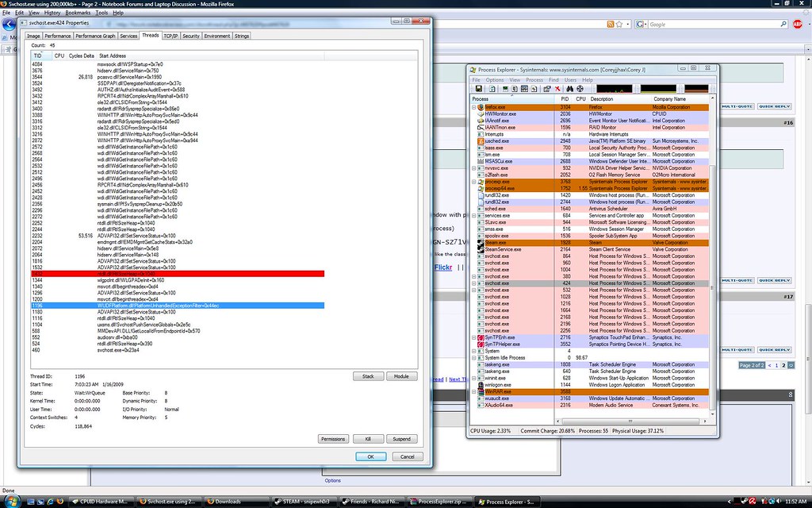The height and width of the screenshot is (508, 812).
Task: Switch to the TCP/IP tab
Action: point(170,37)
